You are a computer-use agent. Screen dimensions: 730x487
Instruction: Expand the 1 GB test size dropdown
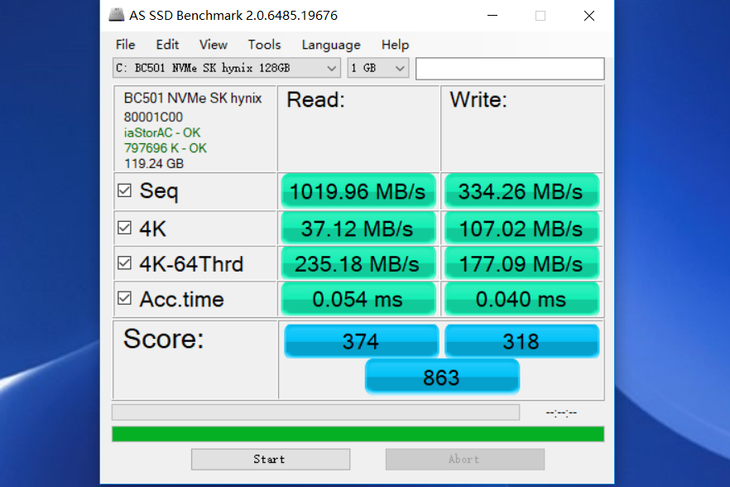tap(378, 68)
